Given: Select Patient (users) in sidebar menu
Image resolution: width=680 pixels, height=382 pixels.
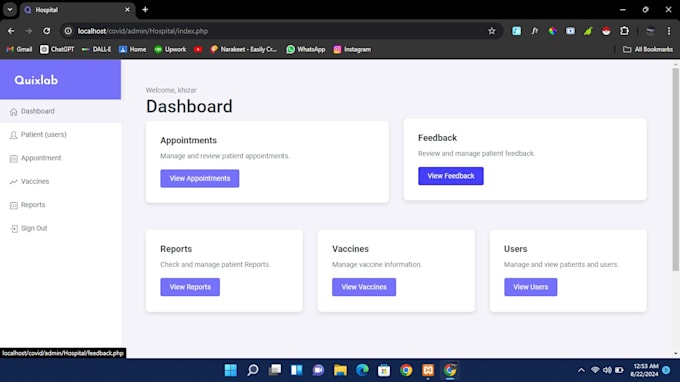Looking at the screenshot, I should click(60, 135).
